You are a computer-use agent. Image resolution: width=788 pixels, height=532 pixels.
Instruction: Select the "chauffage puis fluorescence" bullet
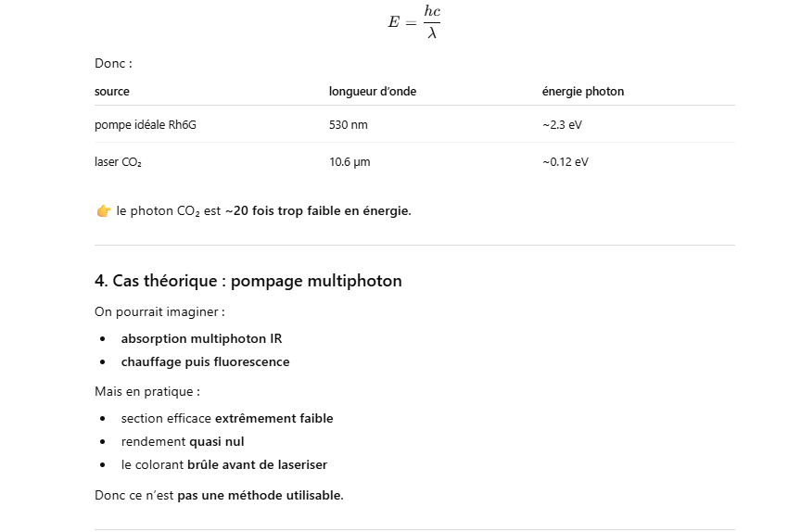point(205,361)
